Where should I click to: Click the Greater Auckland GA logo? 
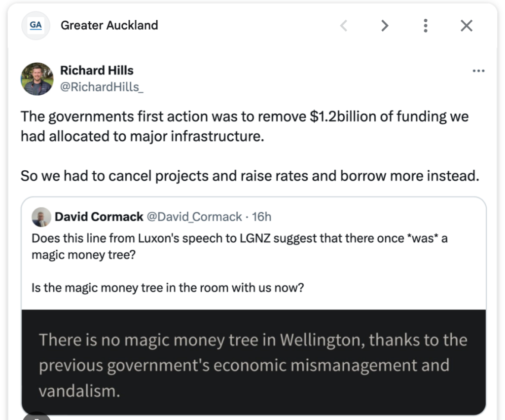[x=36, y=25]
